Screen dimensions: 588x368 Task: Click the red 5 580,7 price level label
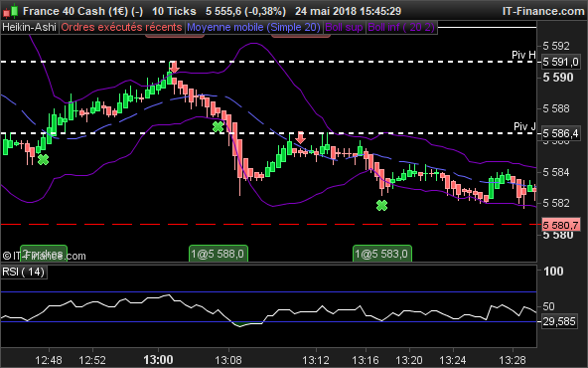tap(560, 226)
